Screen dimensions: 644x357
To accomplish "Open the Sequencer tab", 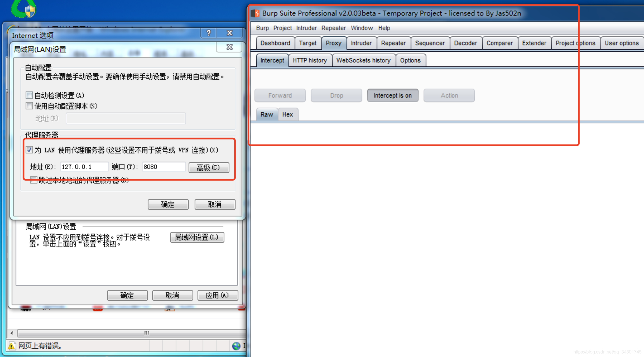I will coord(430,43).
